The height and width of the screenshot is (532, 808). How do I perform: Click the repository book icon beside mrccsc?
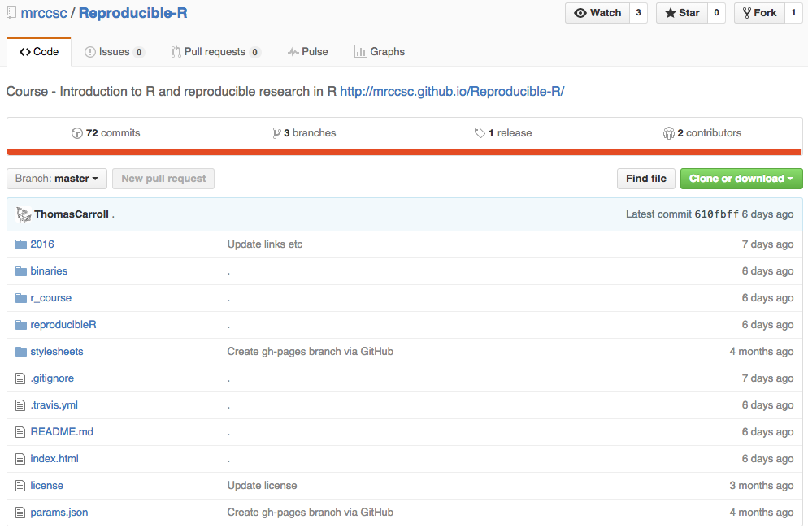tap(11, 13)
